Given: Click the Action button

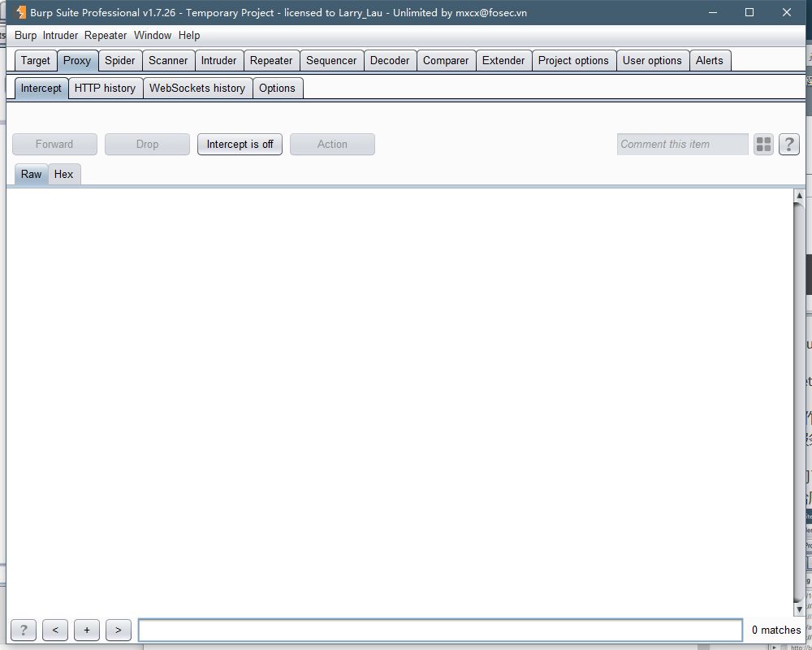Looking at the screenshot, I should coord(332,144).
